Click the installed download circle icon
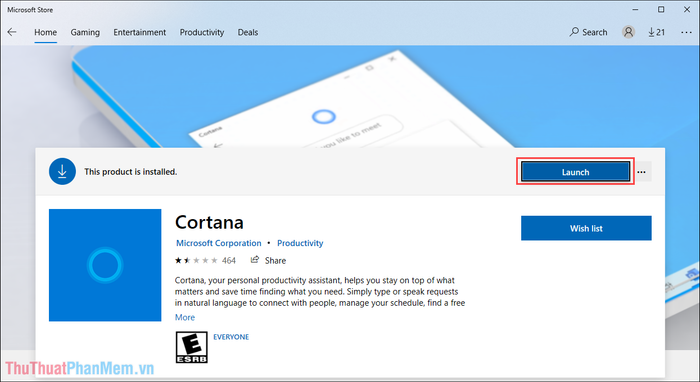The width and height of the screenshot is (700, 382). coord(62,171)
